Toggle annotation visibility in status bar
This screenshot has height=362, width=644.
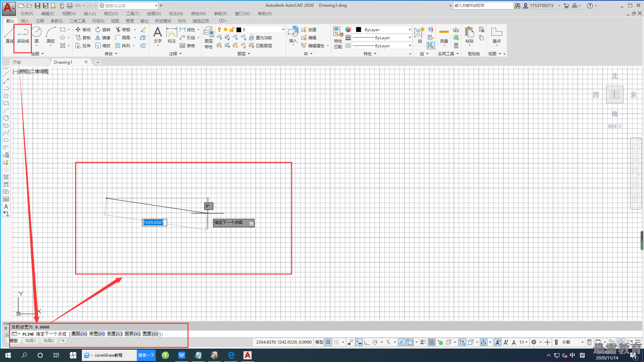[498, 342]
